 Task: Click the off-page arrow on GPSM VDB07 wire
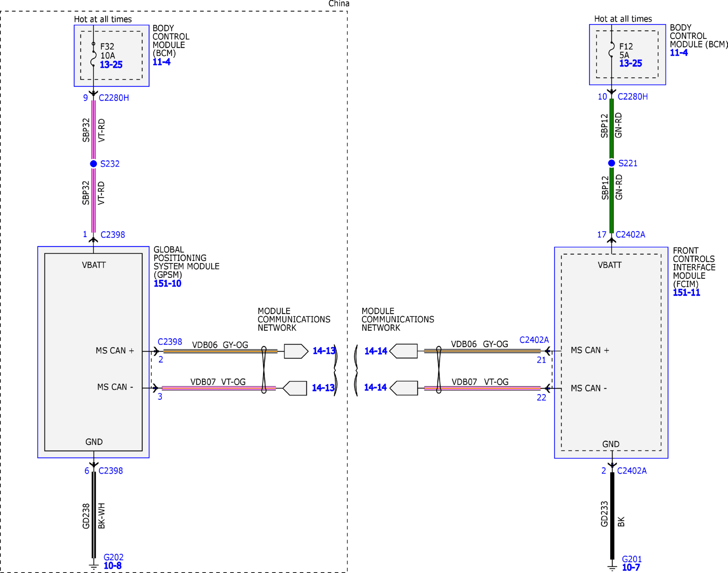[295, 388]
